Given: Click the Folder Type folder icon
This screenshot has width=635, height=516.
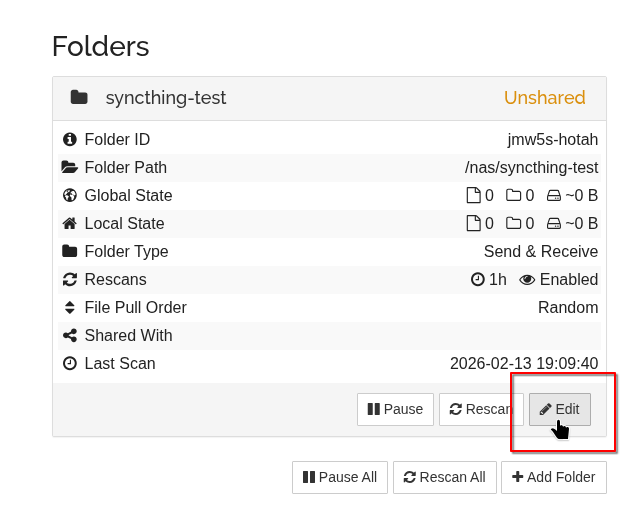Looking at the screenshot, I should 70,252.
